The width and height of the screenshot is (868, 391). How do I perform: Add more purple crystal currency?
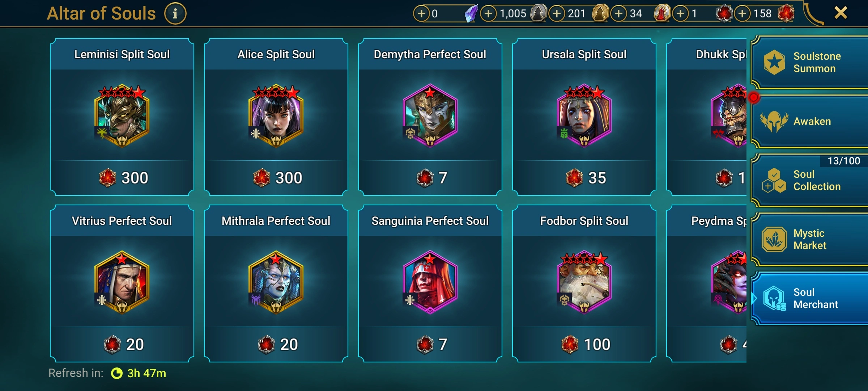(x=421, y=14)
